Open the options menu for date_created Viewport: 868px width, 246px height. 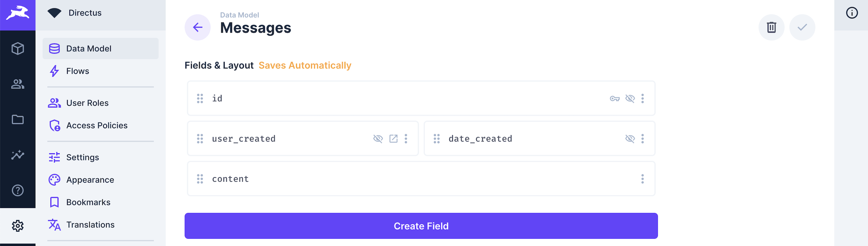coord(643,138)
